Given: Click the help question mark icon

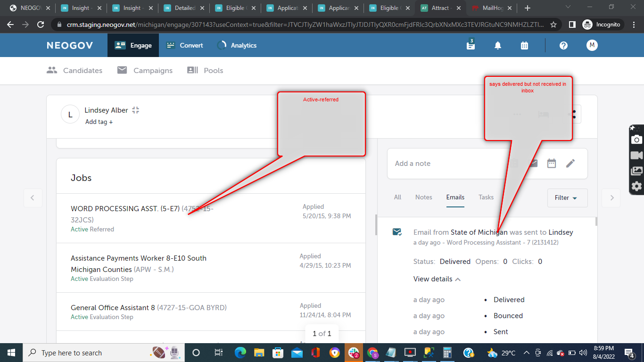Looking at the screenshot, I should 563,45.
